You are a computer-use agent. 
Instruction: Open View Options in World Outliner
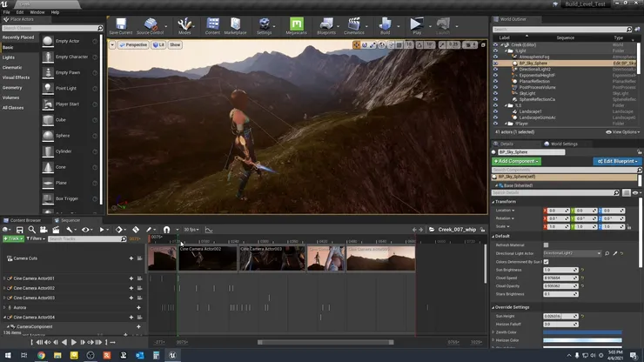pyautogui.click(x=622, y=132)
